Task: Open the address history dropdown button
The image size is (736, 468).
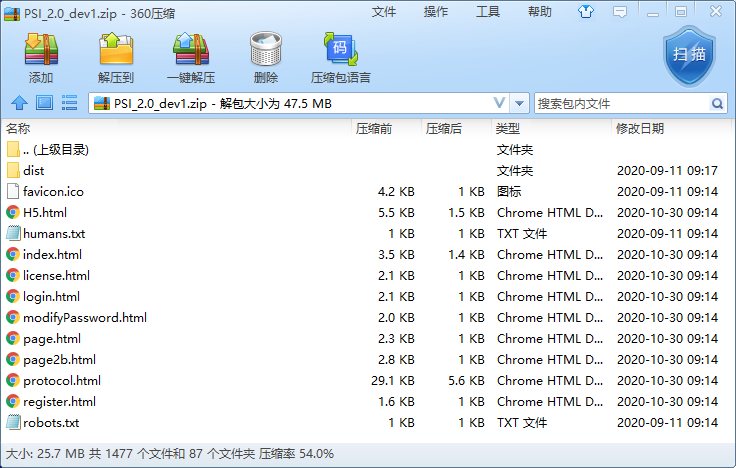Action: coord(519,103)
